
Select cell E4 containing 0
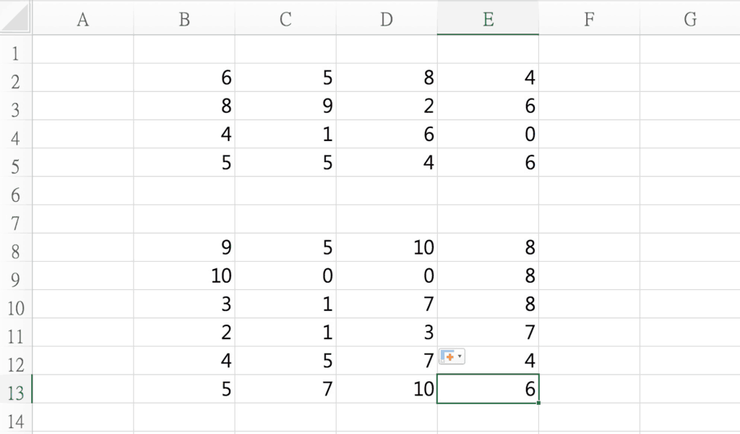click(x=488, y=134)
